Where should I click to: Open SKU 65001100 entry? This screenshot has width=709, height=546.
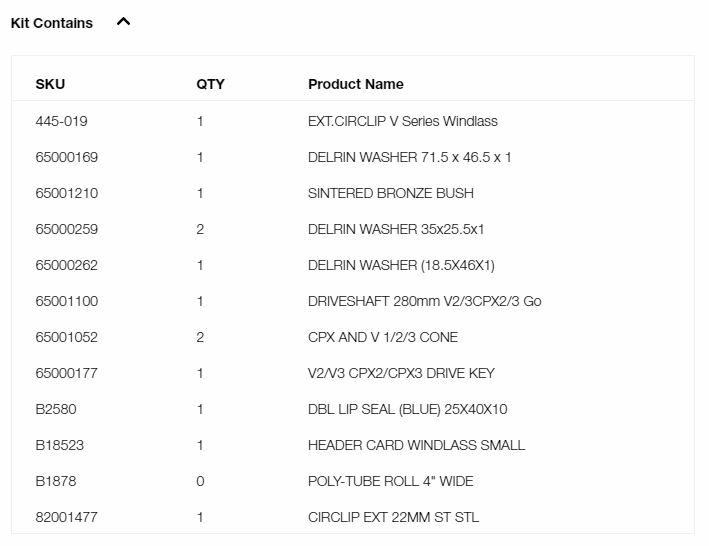tap(66, 301)
